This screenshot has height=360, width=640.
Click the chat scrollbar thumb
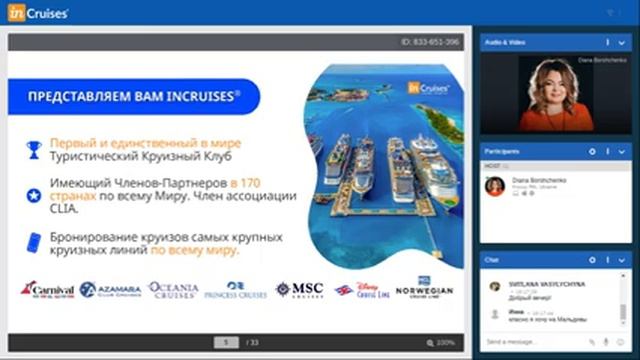[623, 312]
